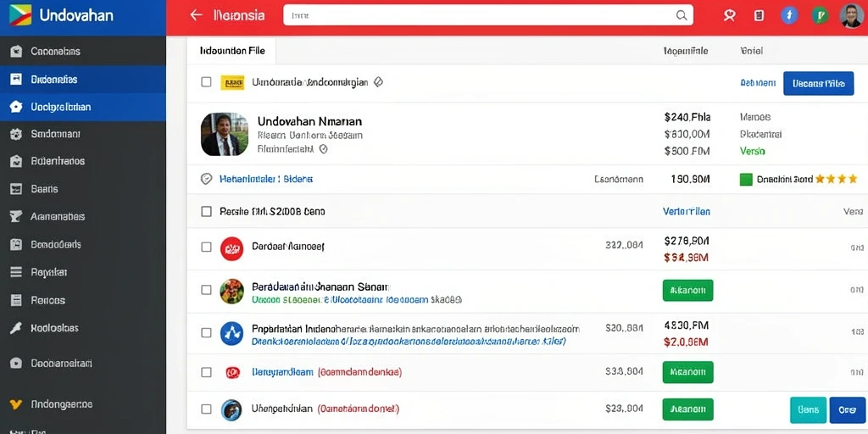Click the Nodosloas wrench icon
This screenshot has width=868, height=434.
click(x=16, y=328)
